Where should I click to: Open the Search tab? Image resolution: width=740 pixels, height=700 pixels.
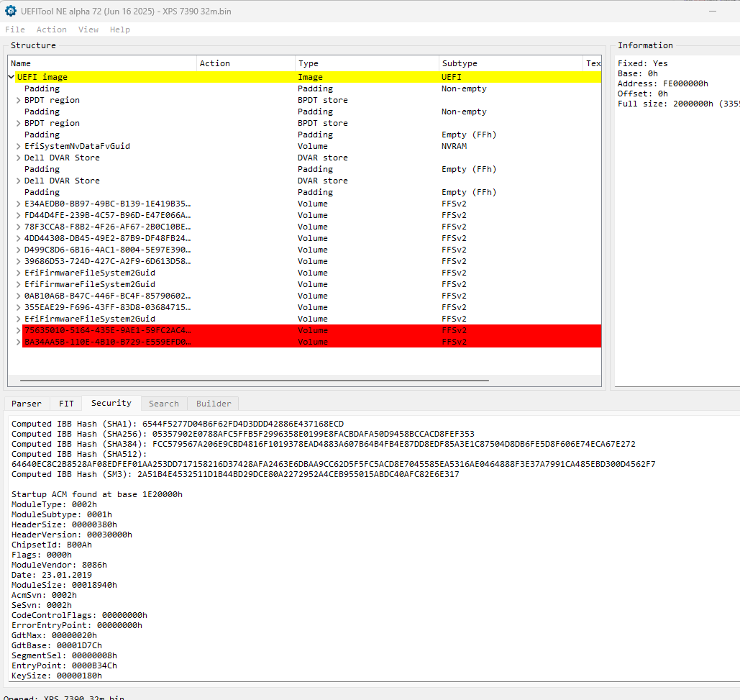click(164, 404)
